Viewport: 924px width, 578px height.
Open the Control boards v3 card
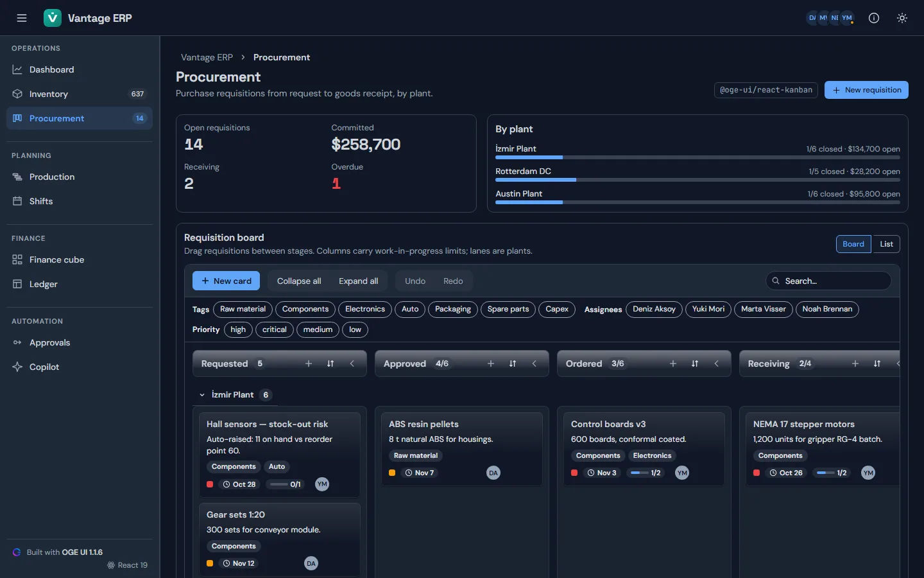(644, 449)
